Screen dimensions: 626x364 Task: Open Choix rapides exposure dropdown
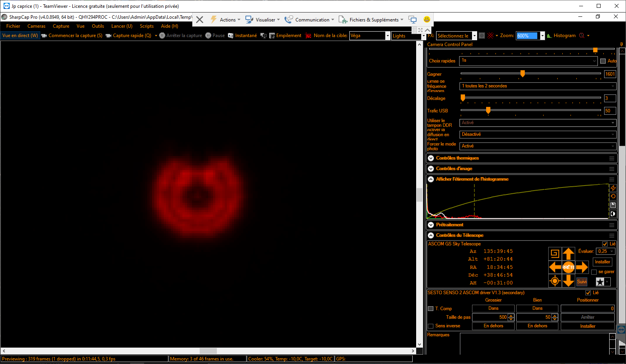528,61
